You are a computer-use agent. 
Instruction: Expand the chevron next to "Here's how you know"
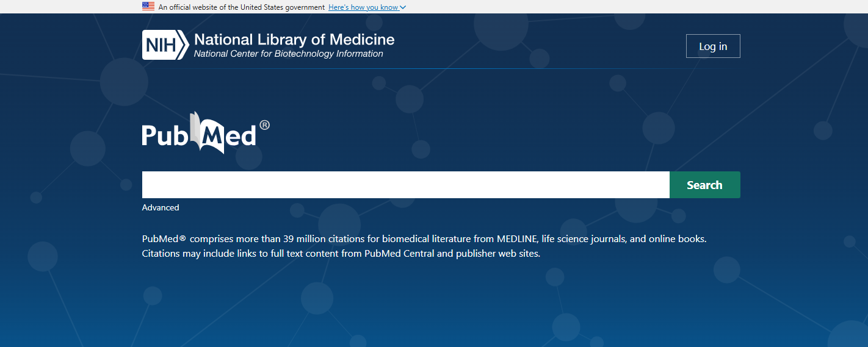[x=403, y=7]
